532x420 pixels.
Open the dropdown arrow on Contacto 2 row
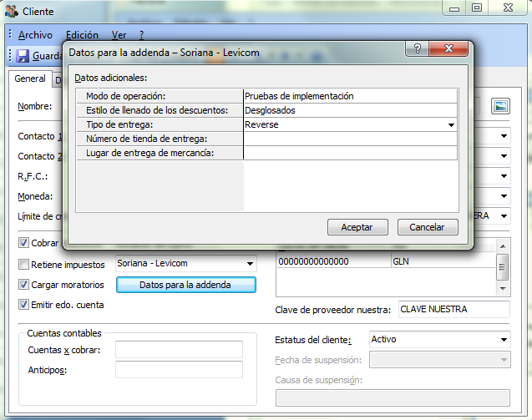(504, 156)
